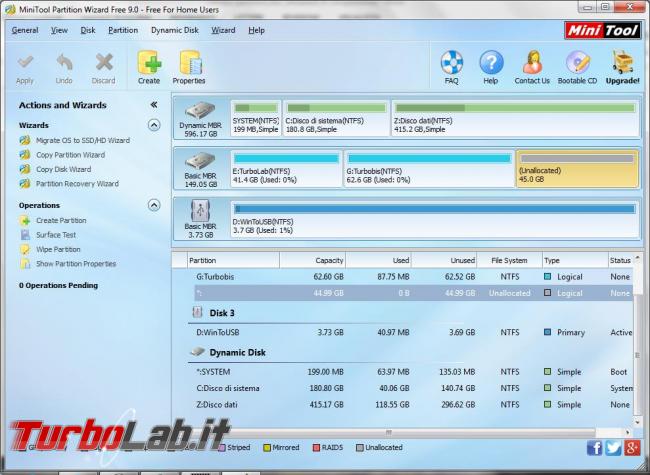Select the D:WinToUSB row in list

pyautogui.click(x=413, y=332)
